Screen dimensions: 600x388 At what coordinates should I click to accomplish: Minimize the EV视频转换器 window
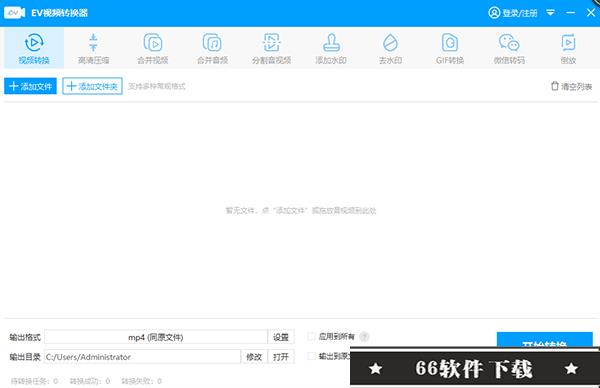tap(571, 13)
